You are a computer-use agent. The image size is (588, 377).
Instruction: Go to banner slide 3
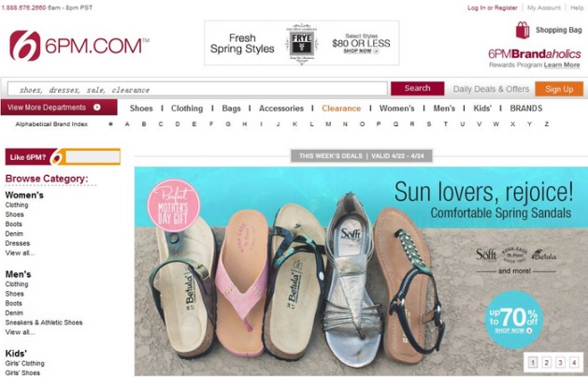tap(560, 362)
